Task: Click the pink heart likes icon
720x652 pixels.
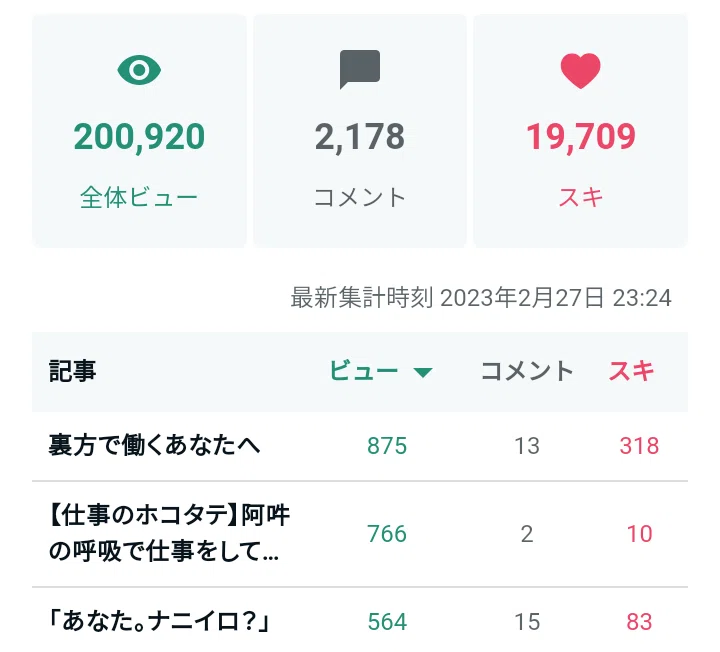Action: tap(580, 71)
